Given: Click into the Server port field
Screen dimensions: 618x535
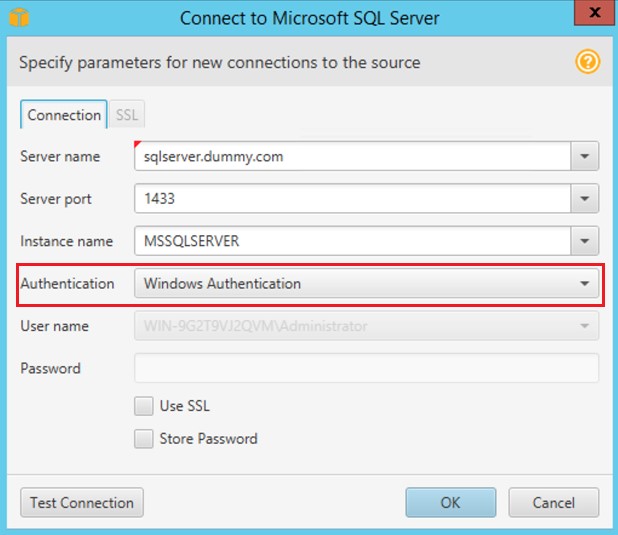Looking at the screenshot, I should [x=352, y=198].
